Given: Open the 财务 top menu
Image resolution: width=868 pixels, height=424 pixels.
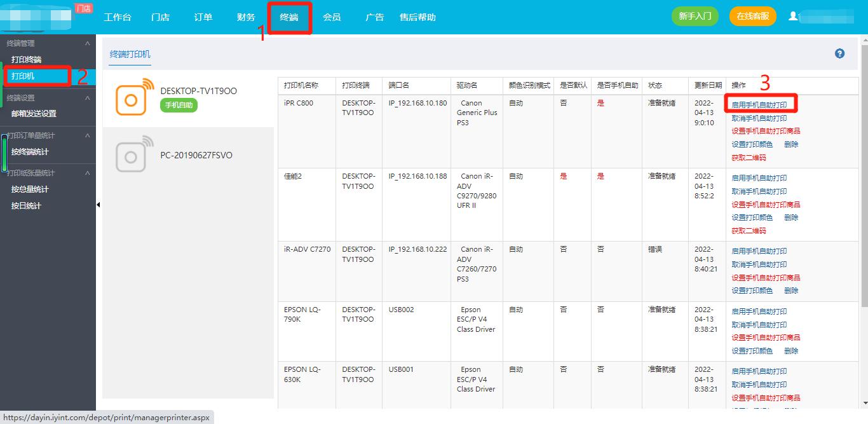Looking at the screenshot, I should coord(246,17).
